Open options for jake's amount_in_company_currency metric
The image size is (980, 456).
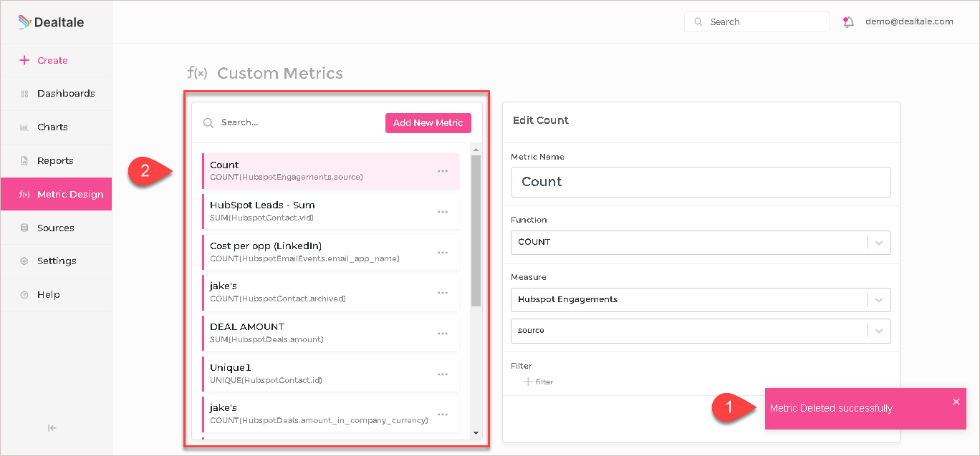coord(443,414)
